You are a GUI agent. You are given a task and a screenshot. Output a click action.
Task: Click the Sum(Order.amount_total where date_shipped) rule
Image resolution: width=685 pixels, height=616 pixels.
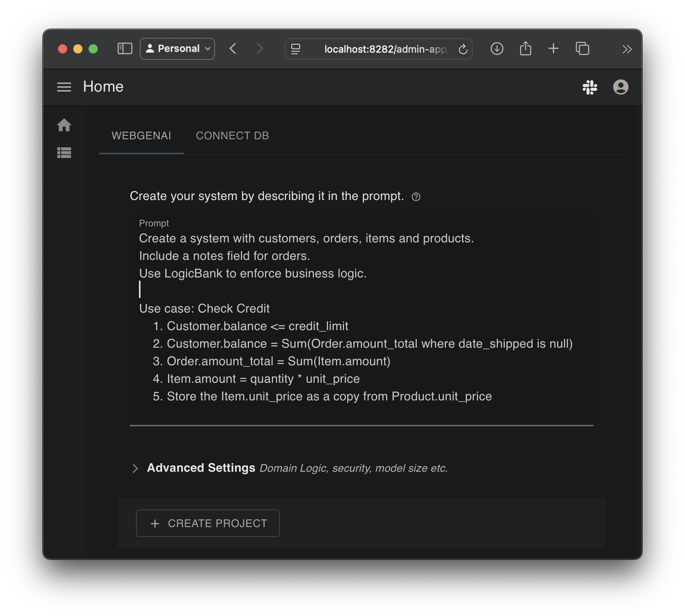370,343
